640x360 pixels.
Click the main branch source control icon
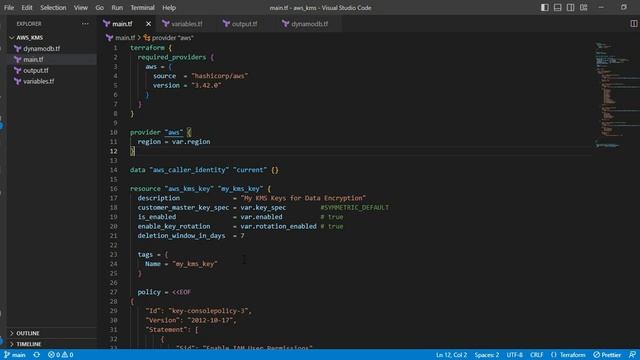pyautogui.click(x=15, y=355)
